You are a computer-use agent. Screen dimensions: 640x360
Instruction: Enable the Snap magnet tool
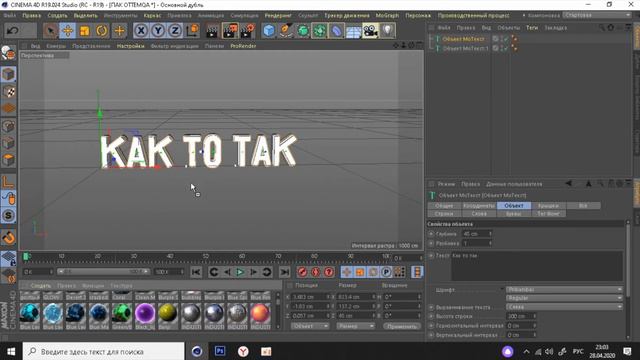tap(8, 238)
